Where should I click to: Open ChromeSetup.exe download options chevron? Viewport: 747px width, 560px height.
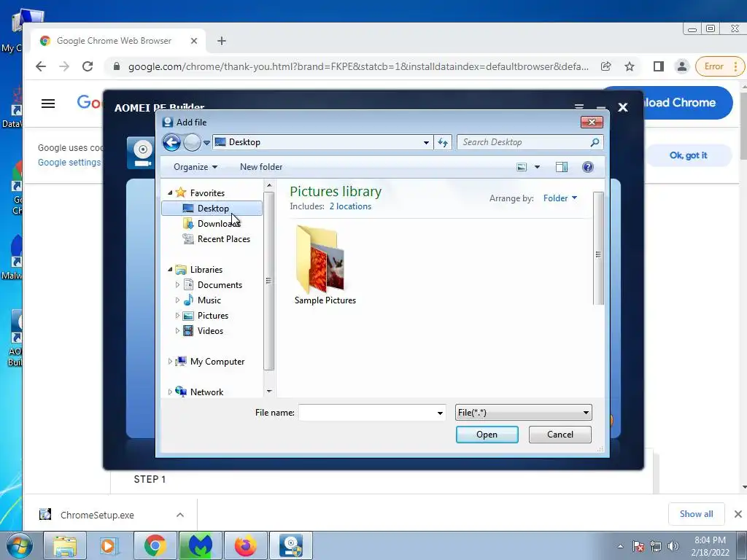(180, 515)
